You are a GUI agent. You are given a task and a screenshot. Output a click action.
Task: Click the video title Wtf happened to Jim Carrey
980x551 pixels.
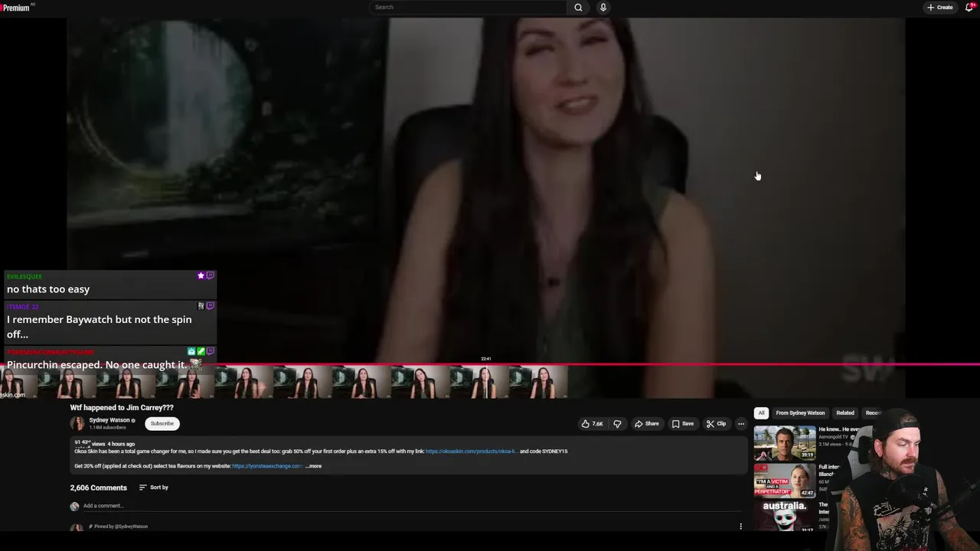pyautogui.click(x=122, y=408)
